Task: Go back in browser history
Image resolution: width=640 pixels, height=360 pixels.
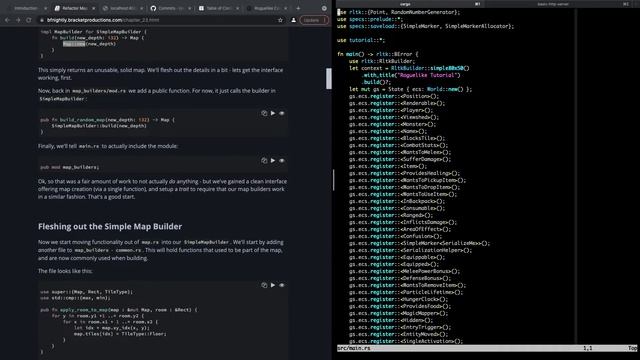Action: pos(7,20)
